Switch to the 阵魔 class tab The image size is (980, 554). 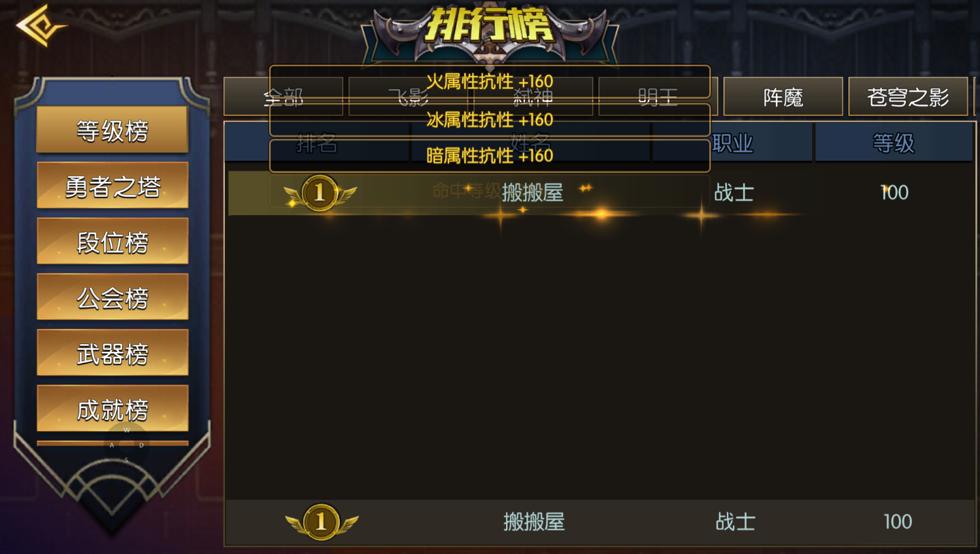click(x=783, y=97)
